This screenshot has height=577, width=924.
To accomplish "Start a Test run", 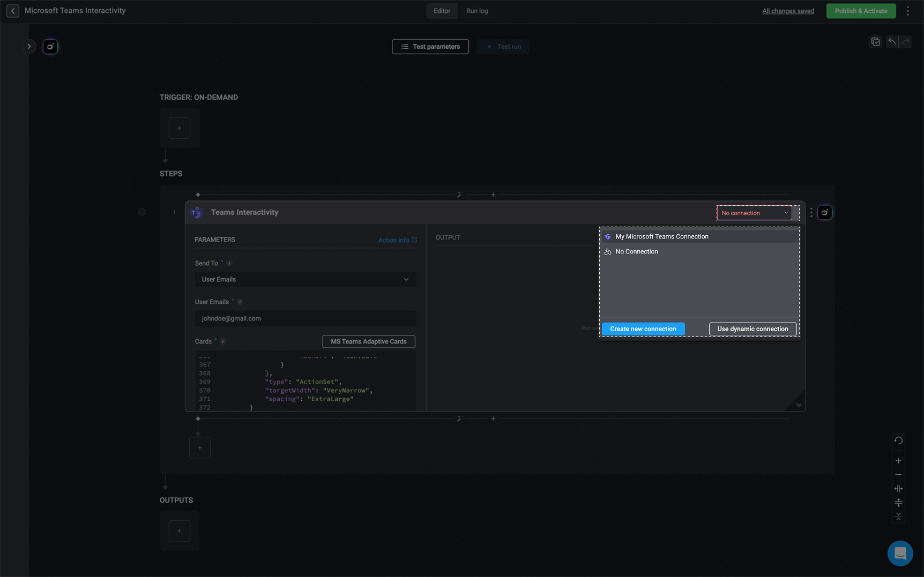I will pos(503,47).
